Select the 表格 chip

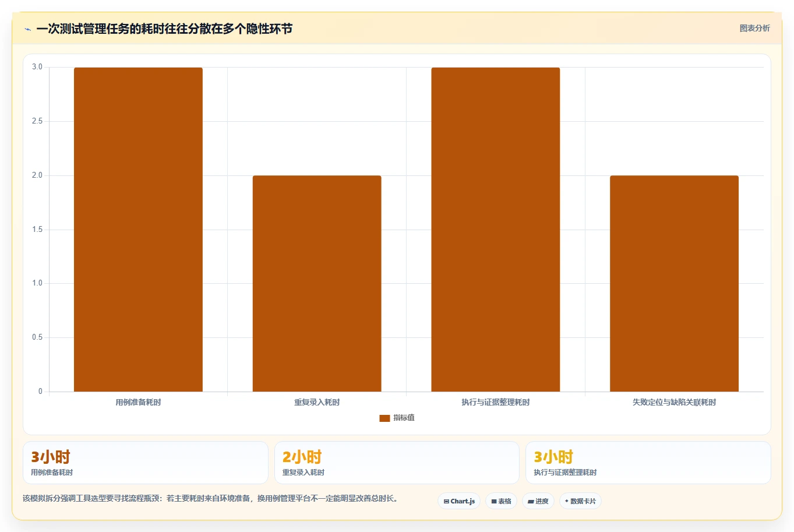(x=501, y=501)
